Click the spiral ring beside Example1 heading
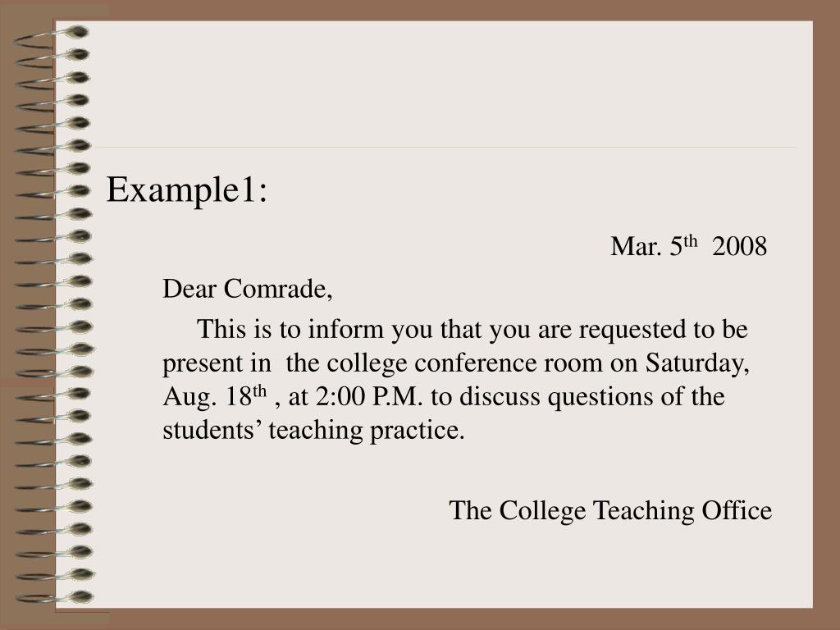This screenshot has width=840, height=630. pos(52,193)
